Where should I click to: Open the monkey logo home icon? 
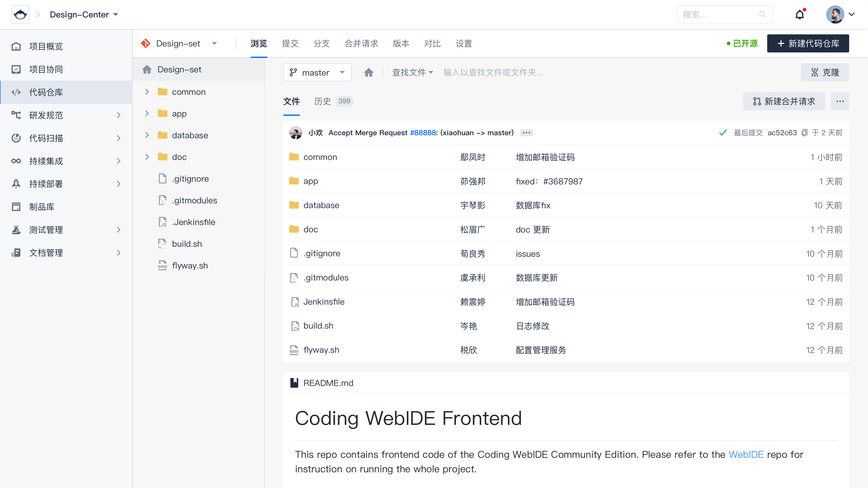[20, 14]
